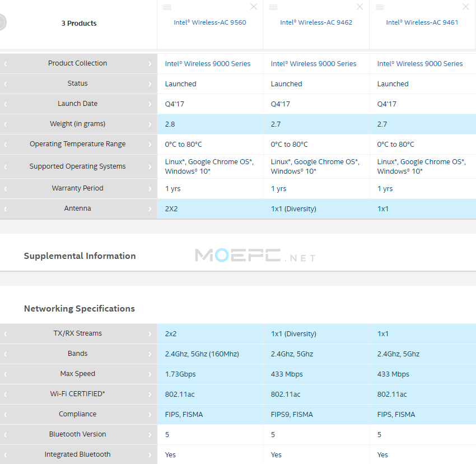Click right chevron on Supported Operating Systems row
Viewport: 476px width, 464px height.
click(x=150, y=166)
